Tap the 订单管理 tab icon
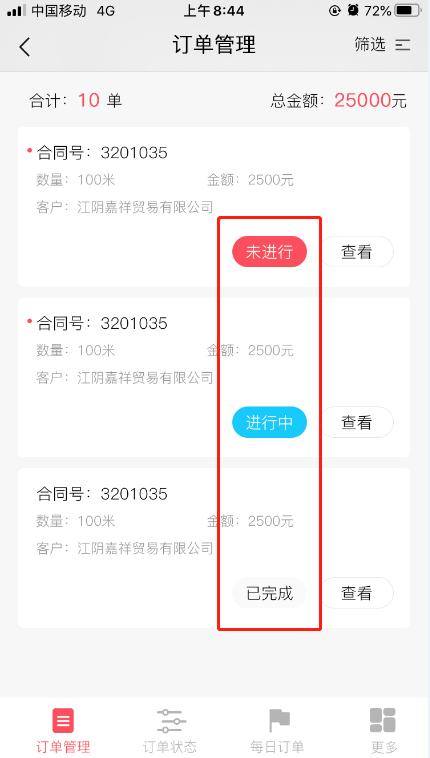The width and height of the screenshot is (430, 758). pos(63,721)
